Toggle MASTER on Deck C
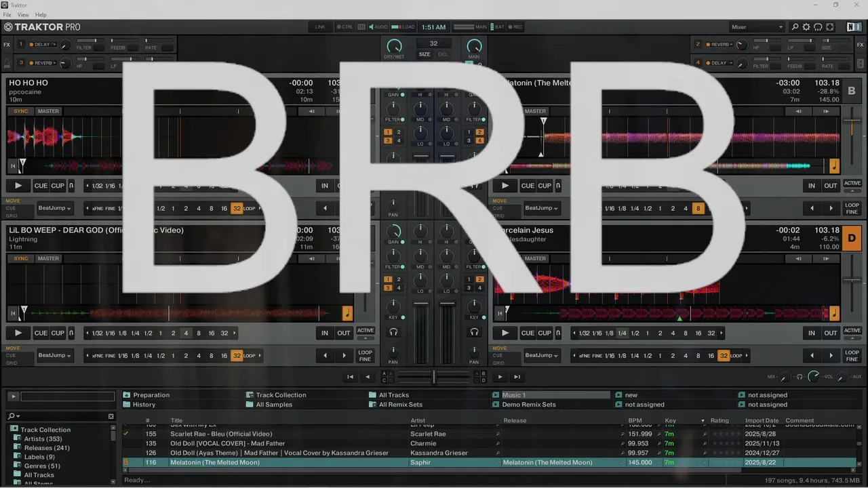Image resolution: width=868 pixels, height=488 pixels. 48,258
